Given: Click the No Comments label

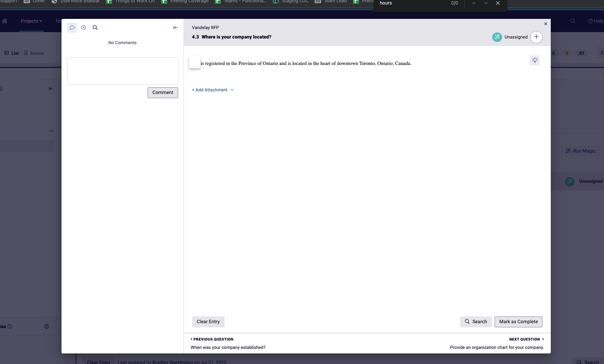Looking at the screenshot, I should (122, 43).
